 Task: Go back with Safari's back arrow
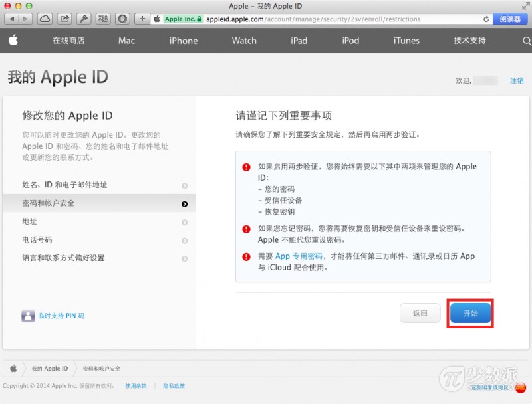point(11,19)
